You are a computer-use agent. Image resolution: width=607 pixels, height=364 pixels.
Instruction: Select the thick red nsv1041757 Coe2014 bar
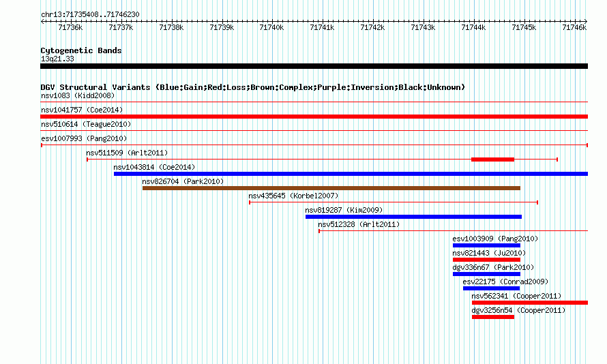coord(314,117)
